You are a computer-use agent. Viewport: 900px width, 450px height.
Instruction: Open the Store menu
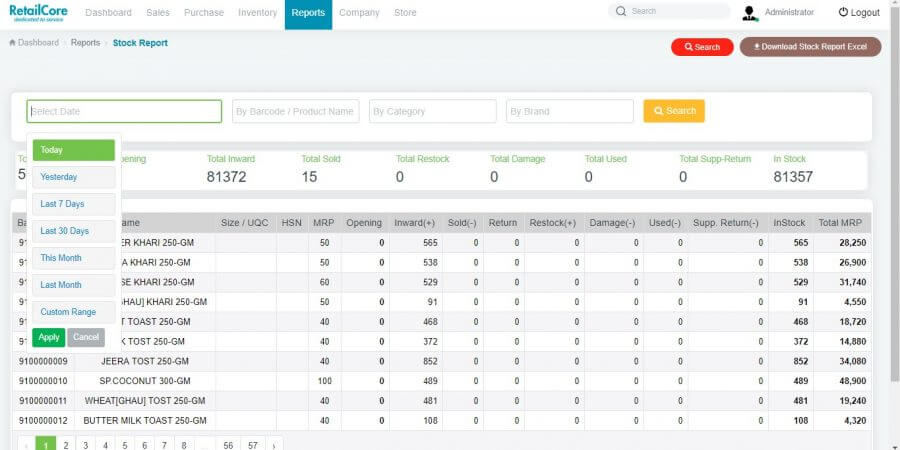click(405, 13)
